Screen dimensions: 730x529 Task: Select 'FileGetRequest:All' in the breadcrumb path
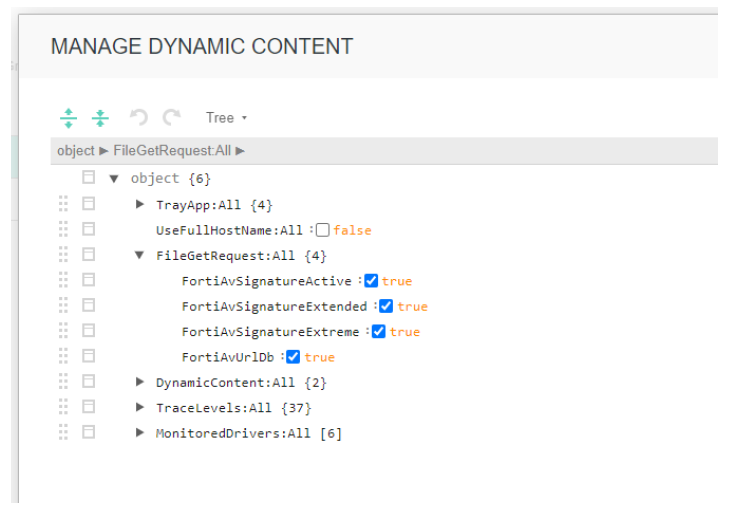point(172,151)
